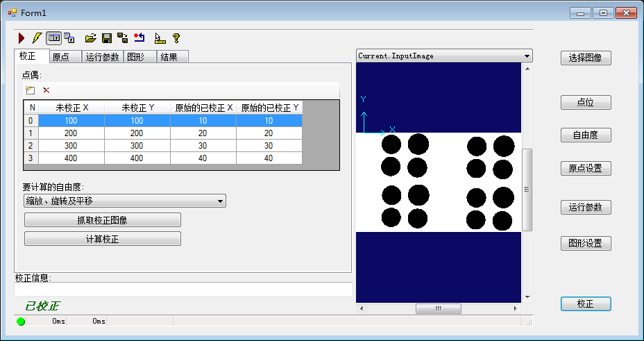This screenshot has width=644, height=341.
Task: Click the image horizontal scrollbar thumb
Action: [438, 308]
